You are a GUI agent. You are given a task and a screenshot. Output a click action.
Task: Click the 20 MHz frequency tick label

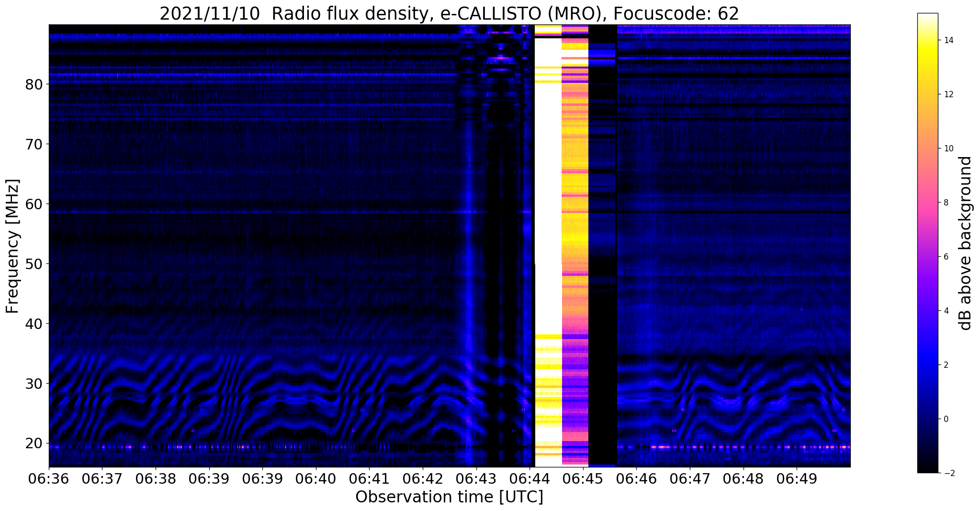coord(34,443)
